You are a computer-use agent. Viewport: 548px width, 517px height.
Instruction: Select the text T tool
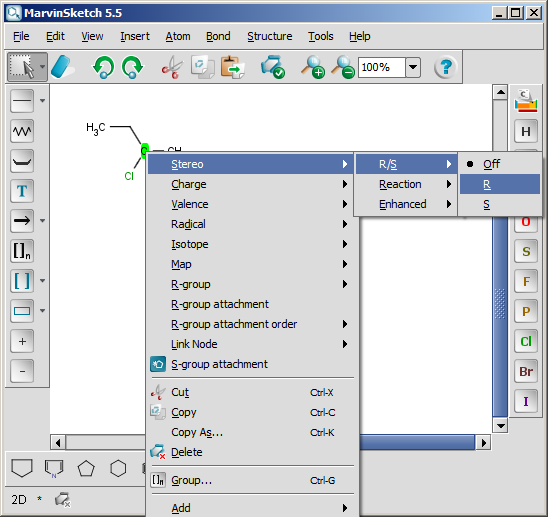[x=22, y=191]
